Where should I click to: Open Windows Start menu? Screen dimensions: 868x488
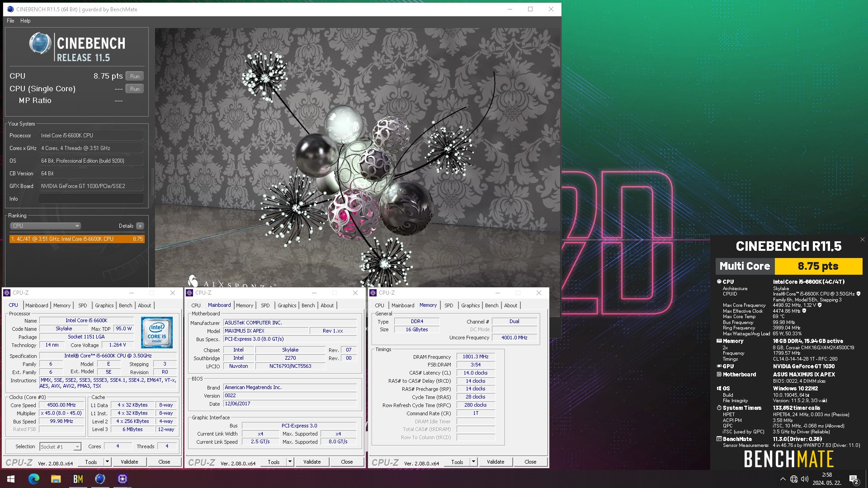click(x=11, y=479)
